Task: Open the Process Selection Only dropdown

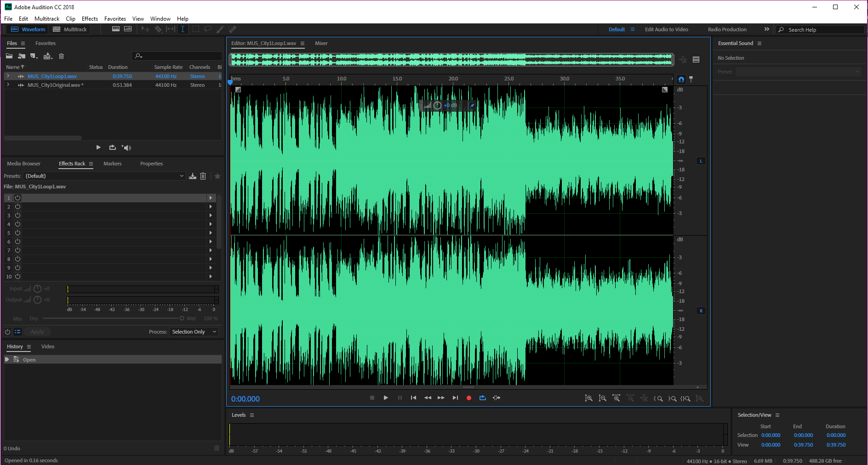Action: [x=194, y=331]
